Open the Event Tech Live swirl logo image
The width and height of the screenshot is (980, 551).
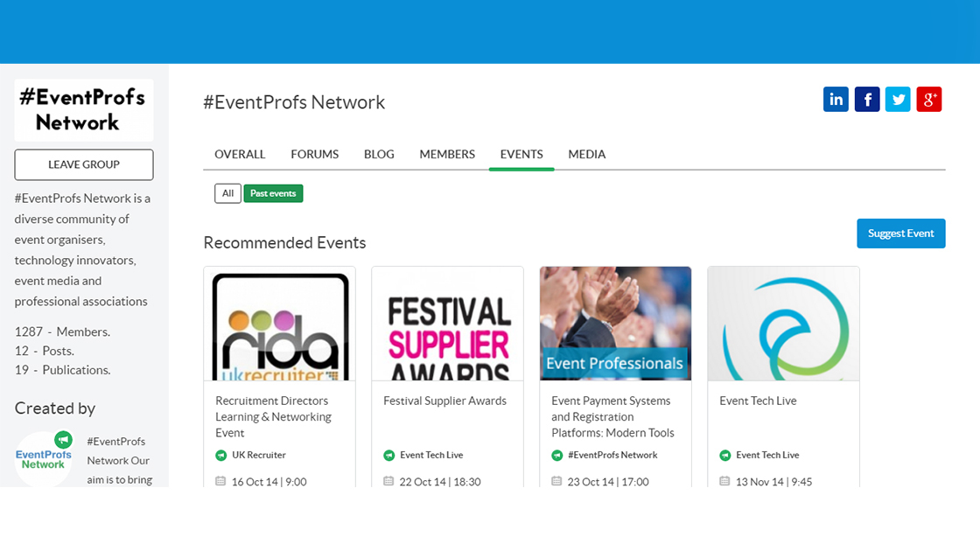tap(784, 324)
